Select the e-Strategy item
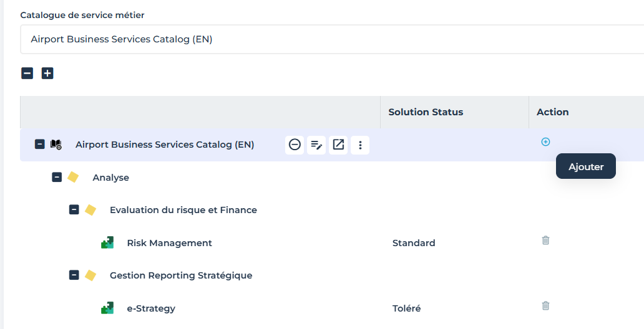Screen dimensions: 644x329 coord(150,308)
